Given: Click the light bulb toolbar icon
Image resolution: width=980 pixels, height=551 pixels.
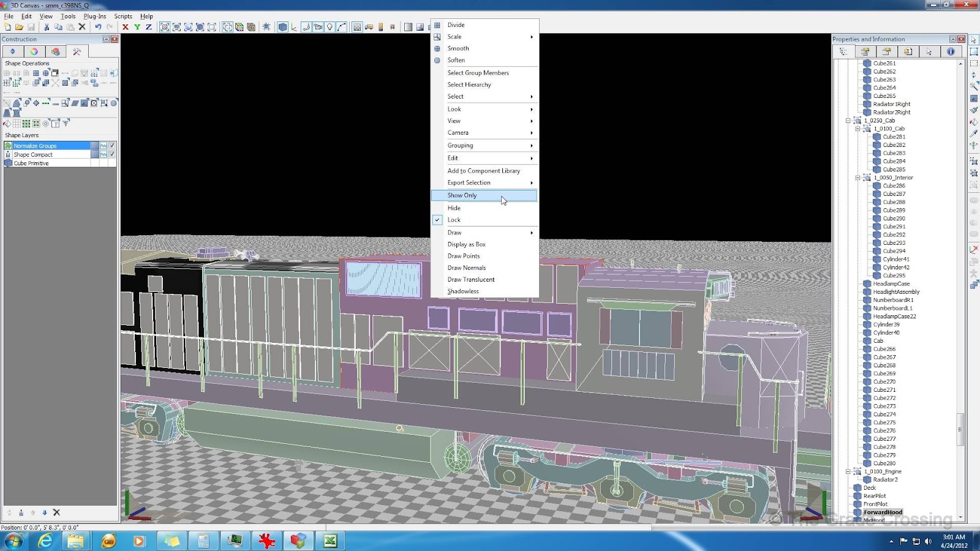Looking at the screenshot, I should click(330, 27).
